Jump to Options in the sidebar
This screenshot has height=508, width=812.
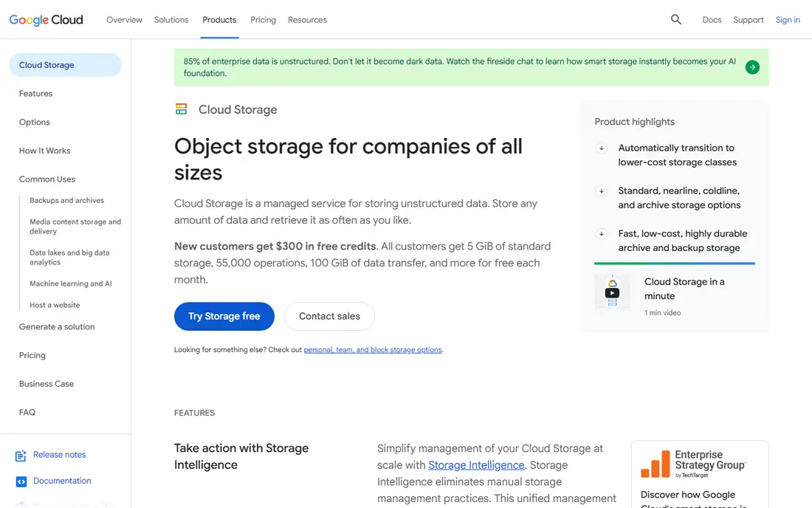(x=35, y=123)
